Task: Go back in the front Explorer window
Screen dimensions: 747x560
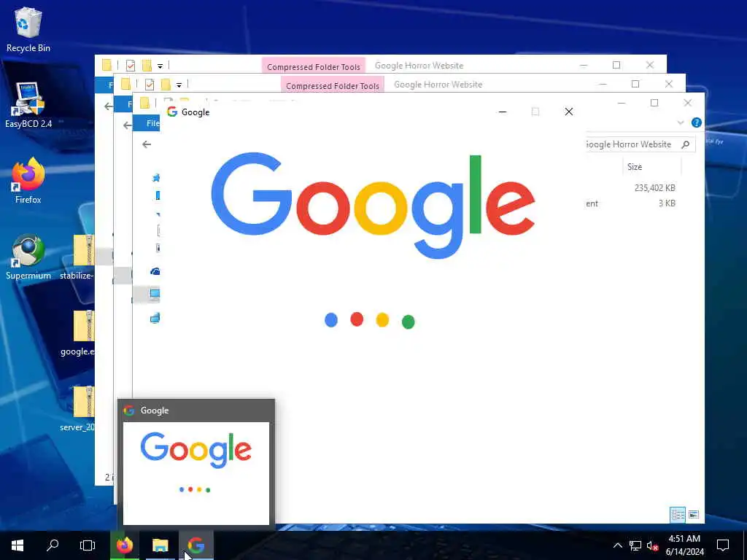Action: click(147, 144)
